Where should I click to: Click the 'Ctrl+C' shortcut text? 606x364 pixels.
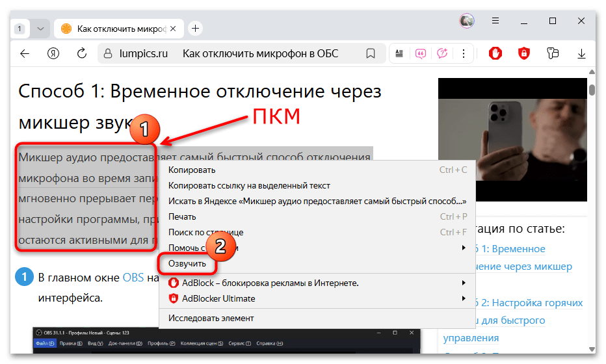point(453,170)
